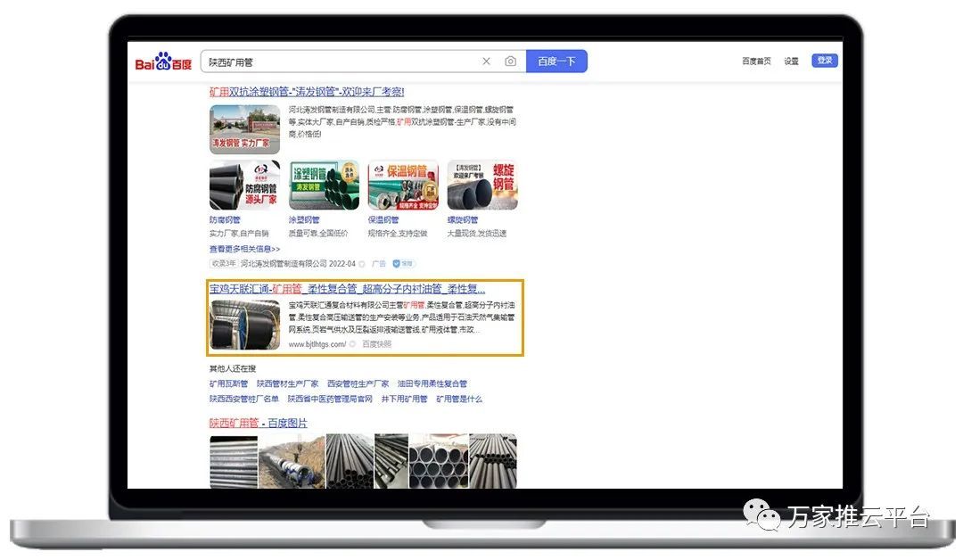Click into the search input field
Screen dimensions: 963x560
tap(339, 62)
